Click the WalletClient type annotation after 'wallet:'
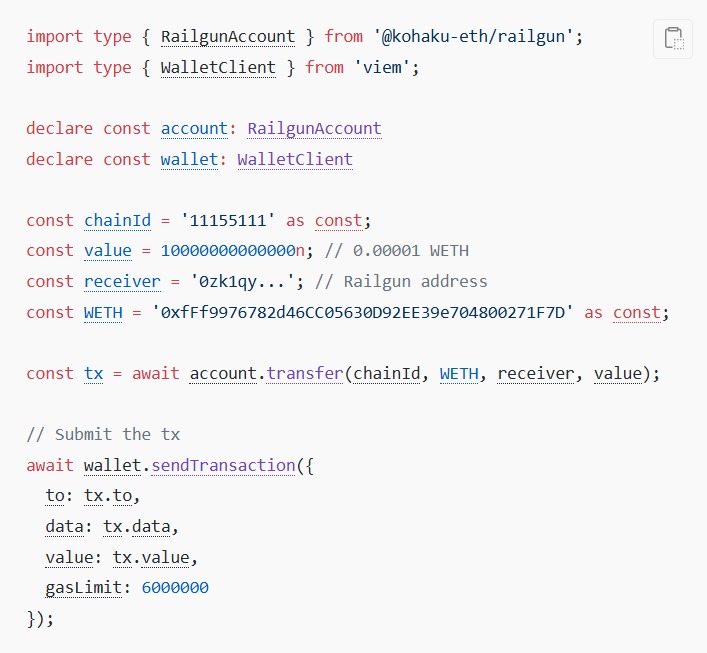707x653 pixels. click(x=295, y=160)
